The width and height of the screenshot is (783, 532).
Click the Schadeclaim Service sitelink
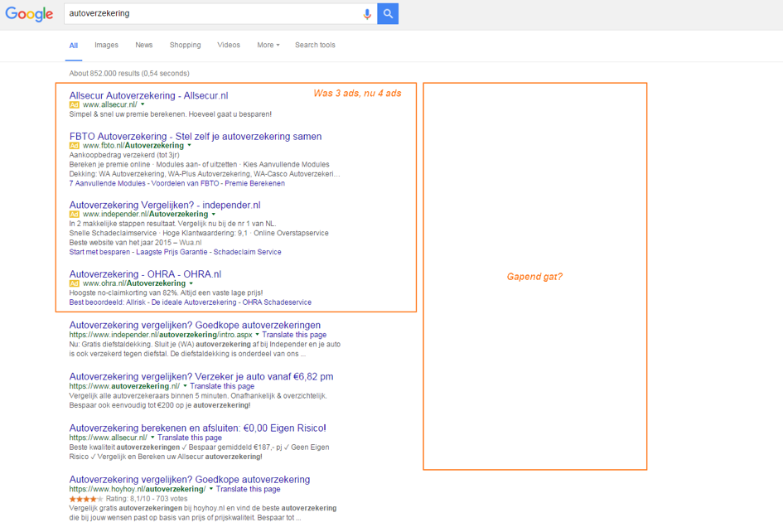[247, 252]
